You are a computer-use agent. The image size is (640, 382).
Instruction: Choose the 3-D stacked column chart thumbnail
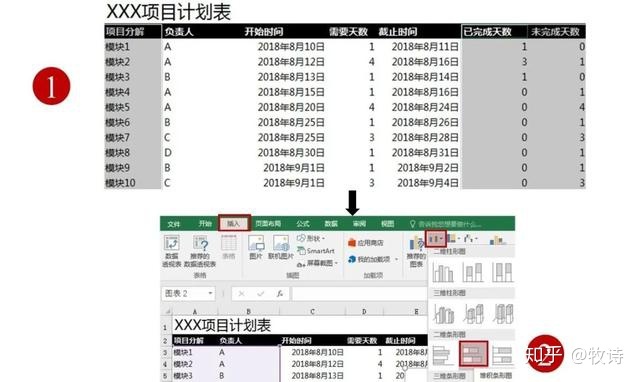473,314
